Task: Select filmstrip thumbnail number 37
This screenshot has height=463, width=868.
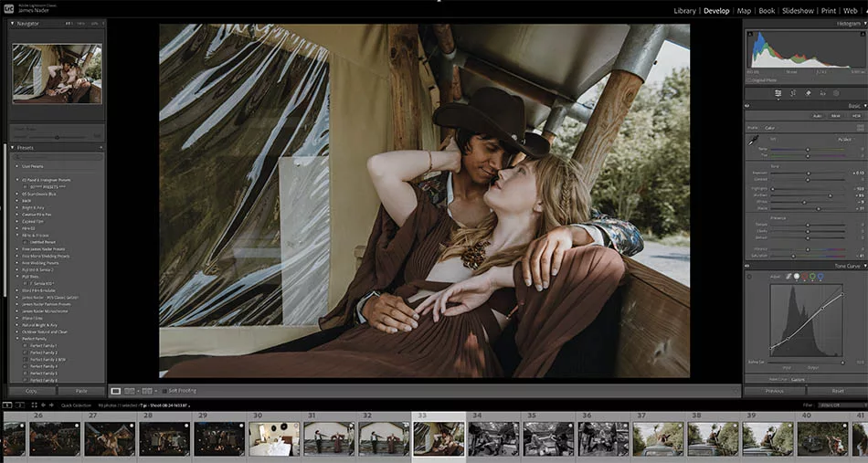Action: (658, 439)
